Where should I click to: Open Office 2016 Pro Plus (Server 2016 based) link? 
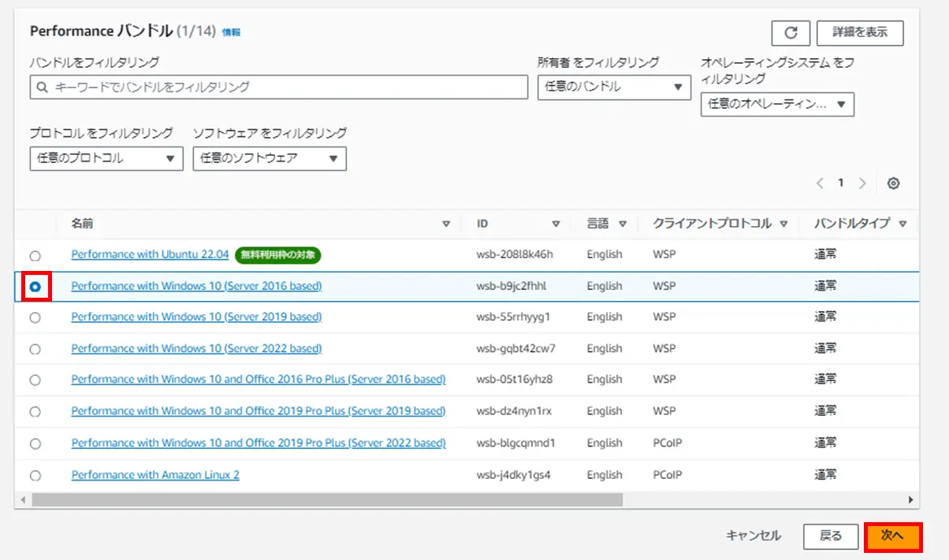click(x=259, y=380)
